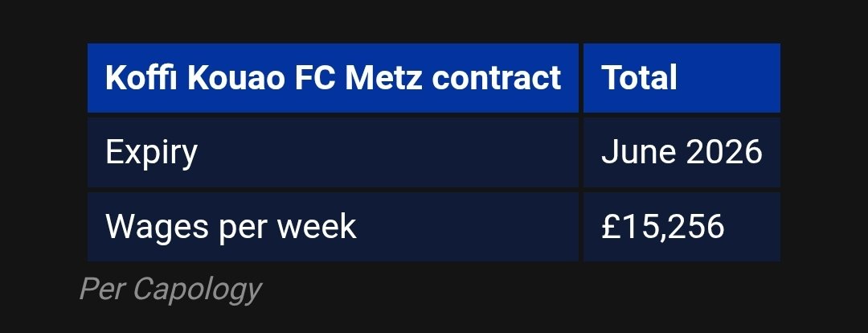Click the word "June" in the expiry row
The height and width of the screenshot is (333, 868).
[x=635, y=152]
